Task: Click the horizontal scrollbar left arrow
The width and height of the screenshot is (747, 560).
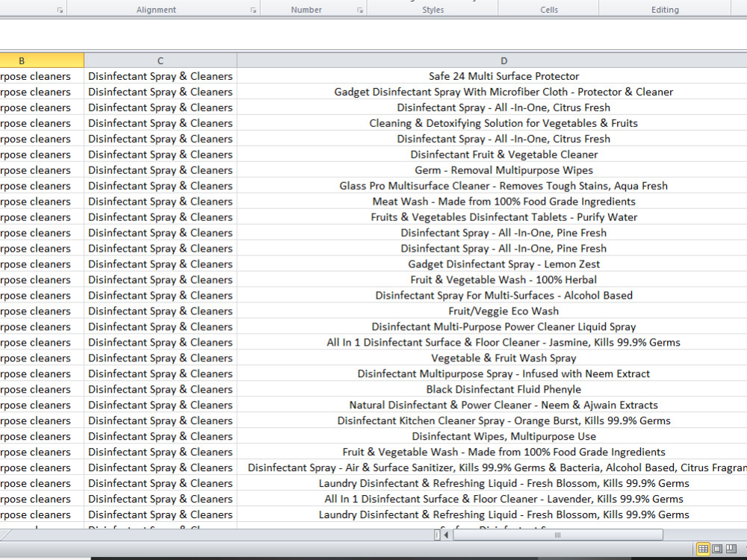Action: tap(447, 535)
